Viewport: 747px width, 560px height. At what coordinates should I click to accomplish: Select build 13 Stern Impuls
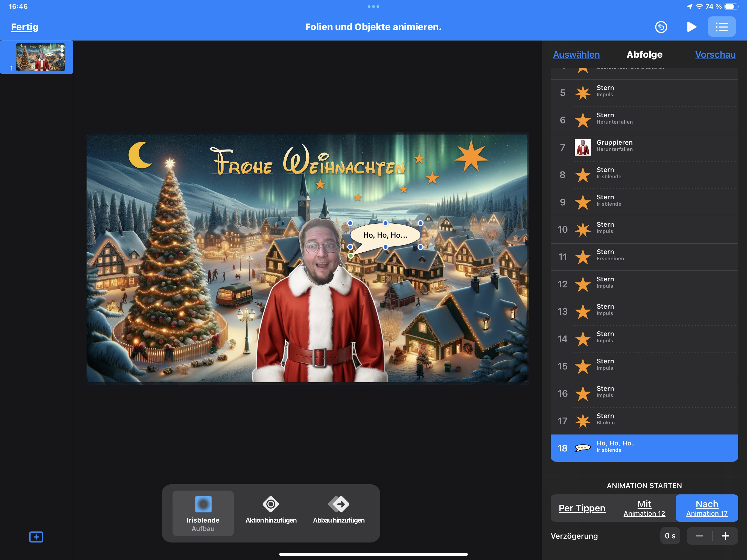(x=644, y=312)
